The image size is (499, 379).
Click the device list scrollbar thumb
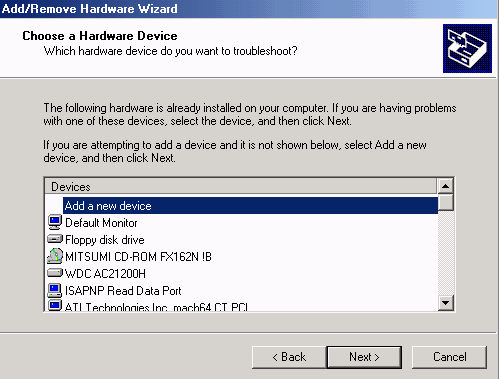pos(446,202)
